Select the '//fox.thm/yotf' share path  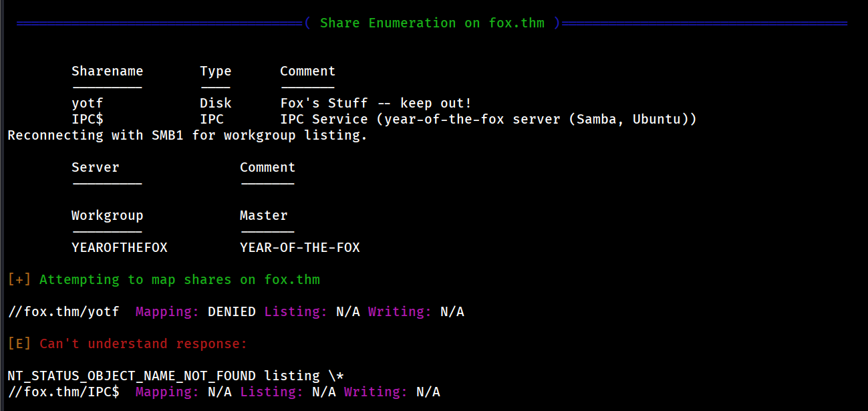pos(63,312)
